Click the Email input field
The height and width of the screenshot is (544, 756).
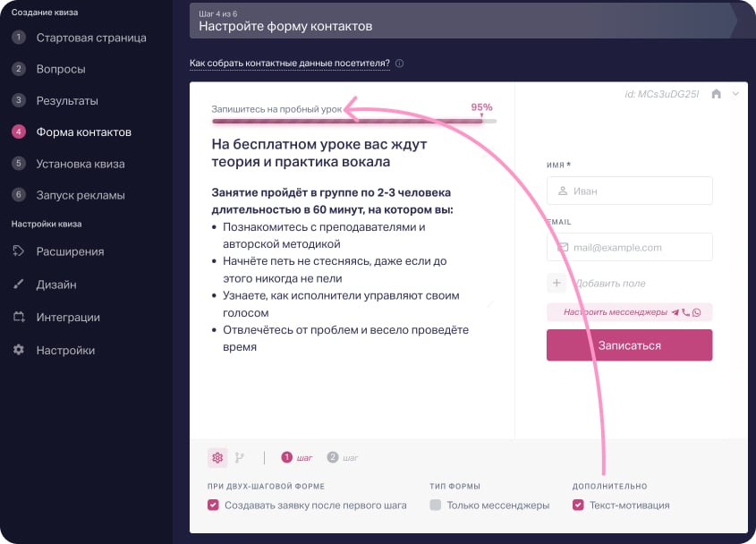point(629,247)
